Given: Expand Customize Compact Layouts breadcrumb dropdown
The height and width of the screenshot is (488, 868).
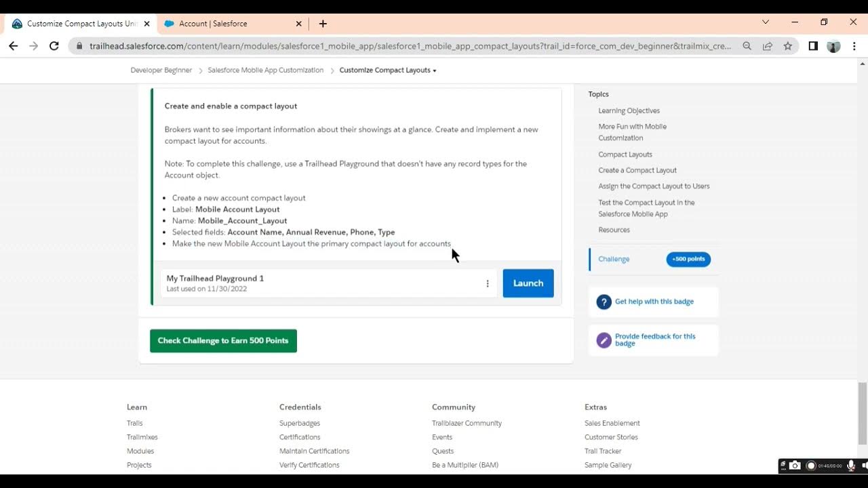Looking at the screenshot, I should [434, 70].
